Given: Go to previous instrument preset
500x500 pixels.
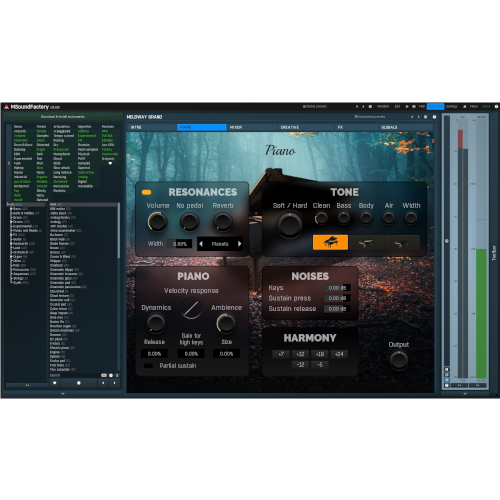Looking at the screenshot, I should (412, 117).
